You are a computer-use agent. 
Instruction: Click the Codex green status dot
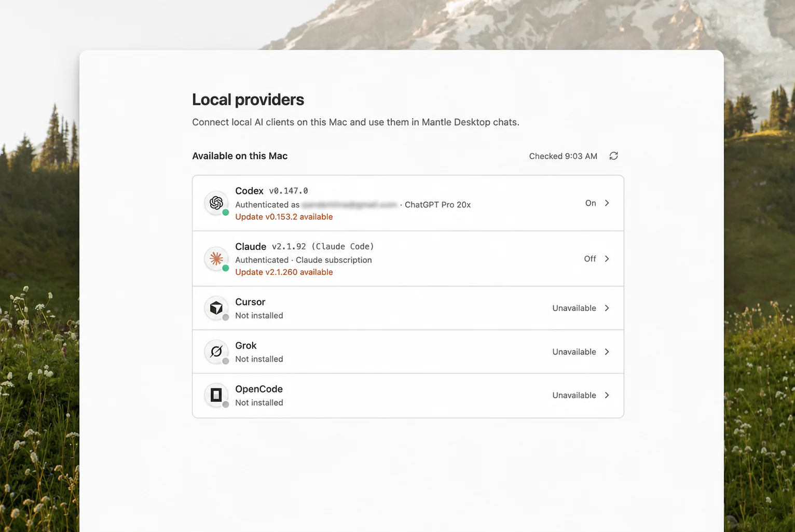coord(226,213)
